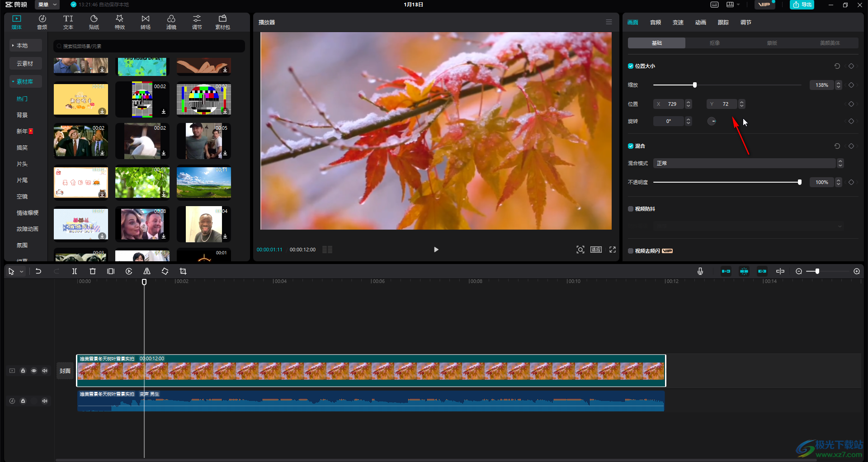Open the Audio (音频) panel
Viewport: 868px width, 462px height.
pos(42,22)
